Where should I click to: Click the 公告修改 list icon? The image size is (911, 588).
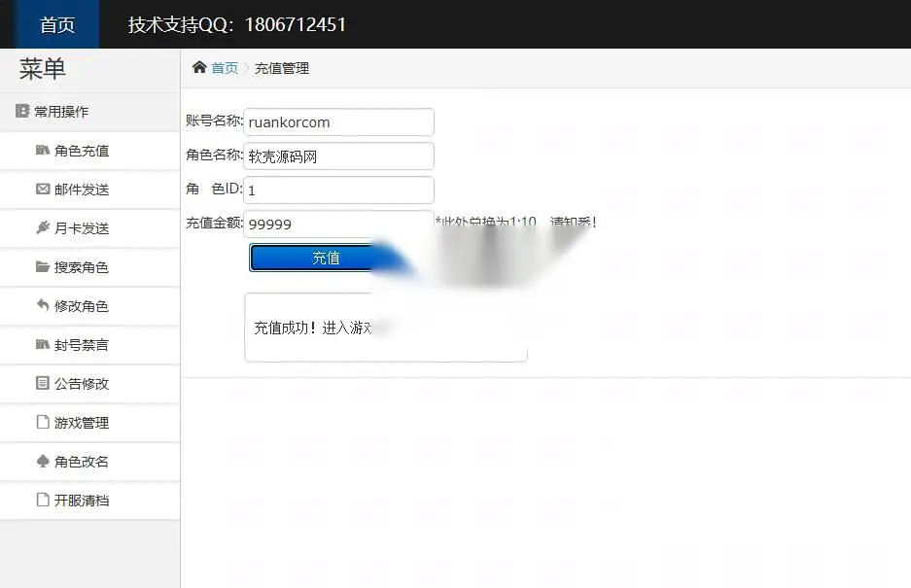click(x=43, y=383)
